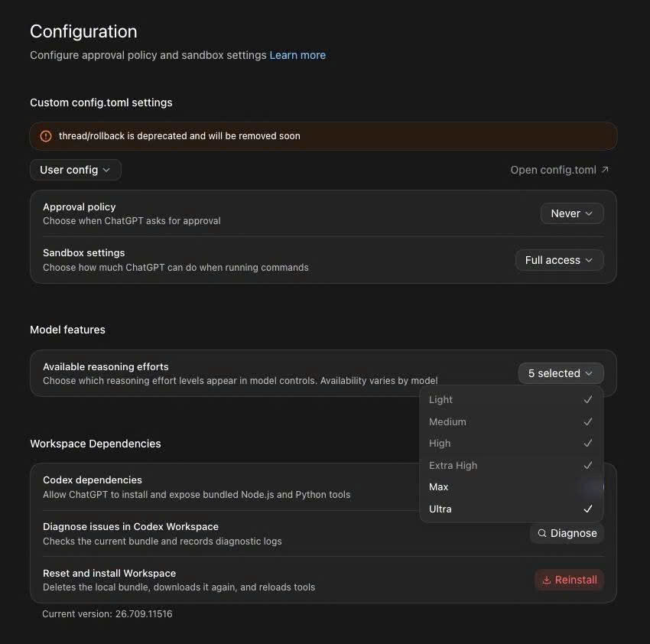The width and height of the screenshot is (650, 644).
Task: Click the red Reinstall button
Action: tap(569, 580)
